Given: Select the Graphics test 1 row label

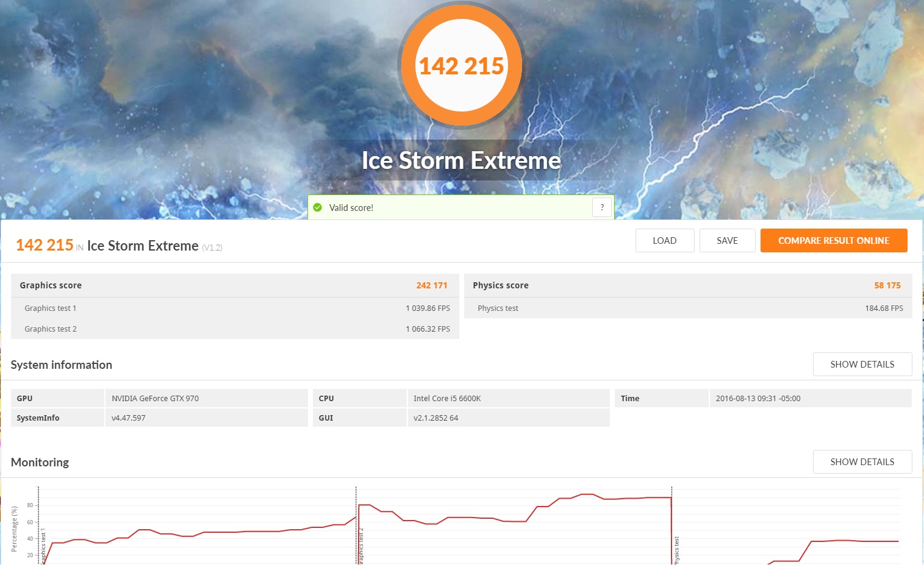Looking at the screenshot, I should point(51,308).
